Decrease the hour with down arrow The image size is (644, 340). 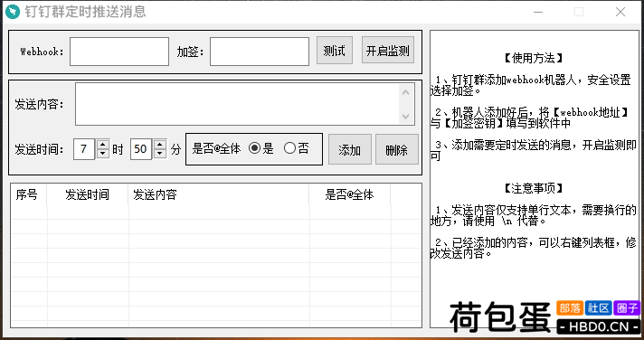pos(103,154)
